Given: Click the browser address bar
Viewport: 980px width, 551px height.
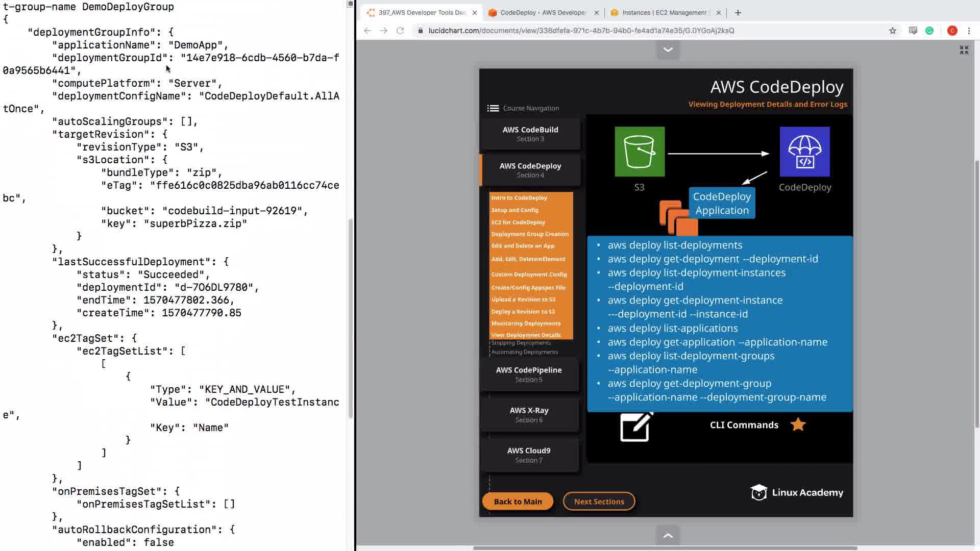Looking at the screenshot, I should [581, 31].
